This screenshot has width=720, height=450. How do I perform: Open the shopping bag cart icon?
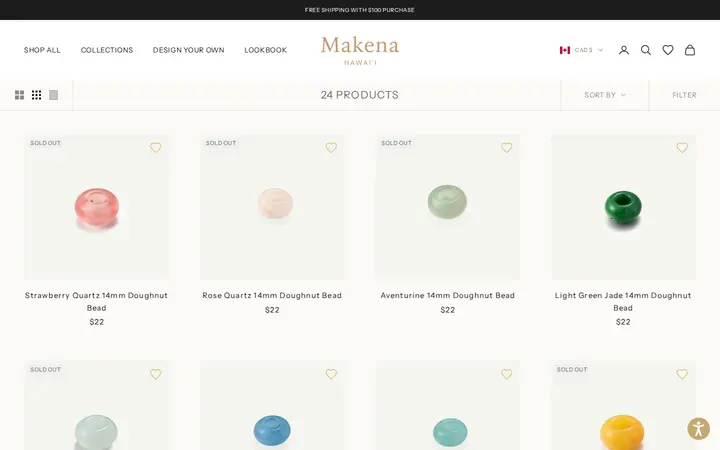pyautogui.click(x=690, y=50)
